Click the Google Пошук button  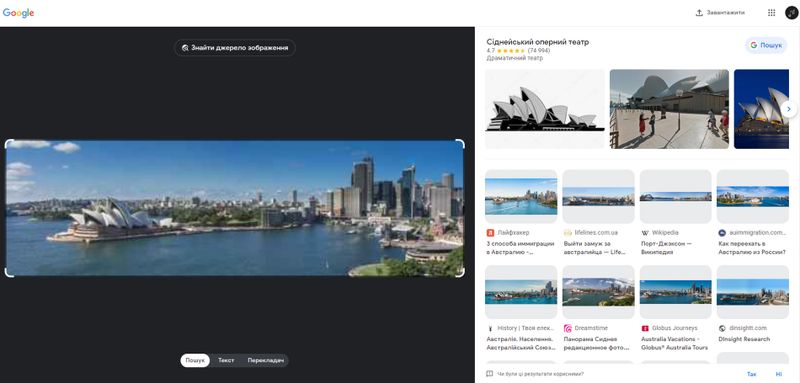point(766,45)
